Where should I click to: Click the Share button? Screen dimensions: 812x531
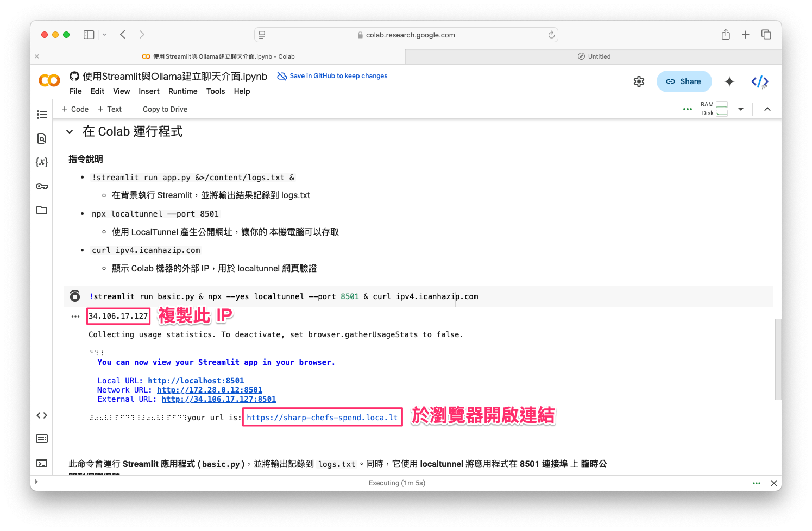(x=684, y=81)
